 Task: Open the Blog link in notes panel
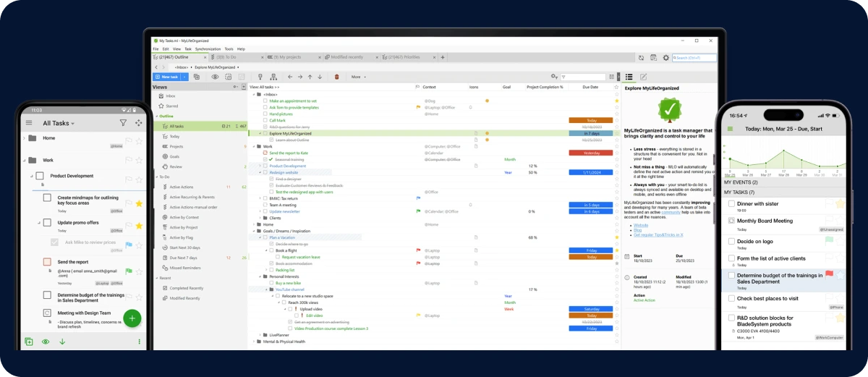coord(637,230)
